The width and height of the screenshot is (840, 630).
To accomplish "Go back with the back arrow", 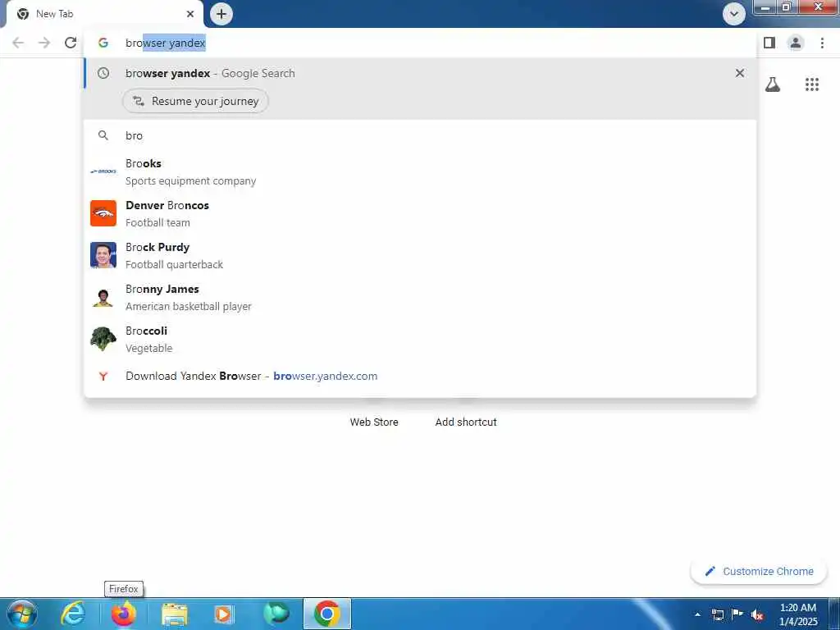I will click(18, 43).
